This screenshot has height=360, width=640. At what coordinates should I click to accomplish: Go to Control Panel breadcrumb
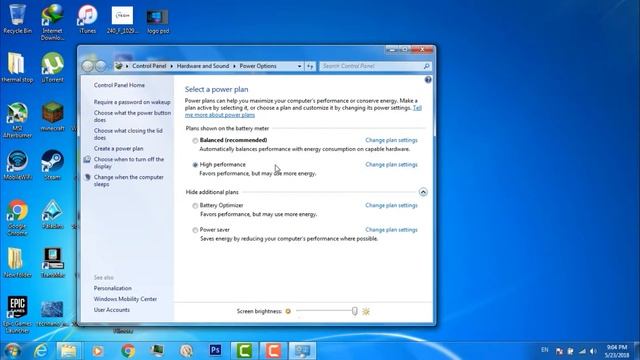pos(149,66)
